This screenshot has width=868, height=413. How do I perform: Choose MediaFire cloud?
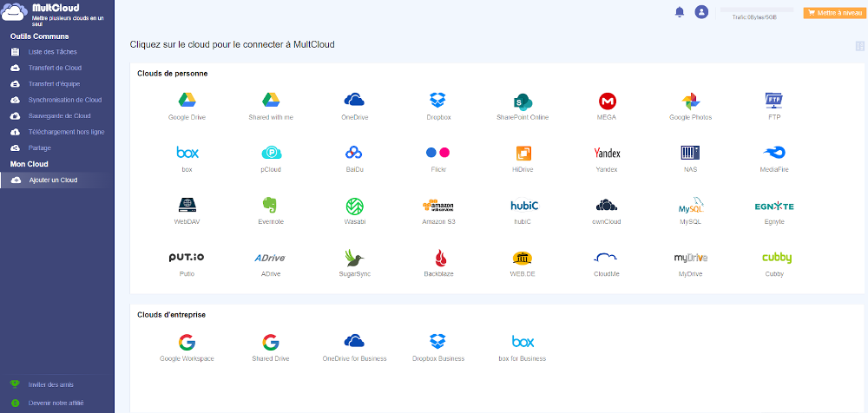click(774, 158)
